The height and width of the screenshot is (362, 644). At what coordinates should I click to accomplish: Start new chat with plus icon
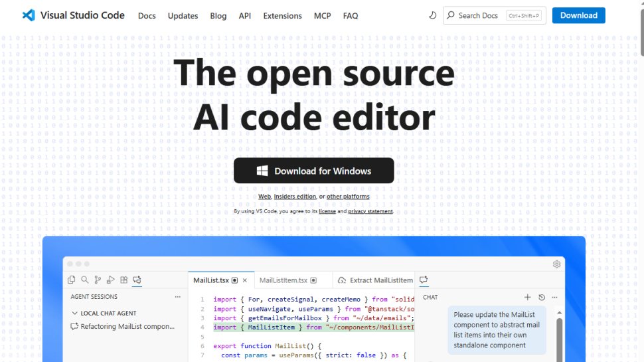(x=527, y=297)
